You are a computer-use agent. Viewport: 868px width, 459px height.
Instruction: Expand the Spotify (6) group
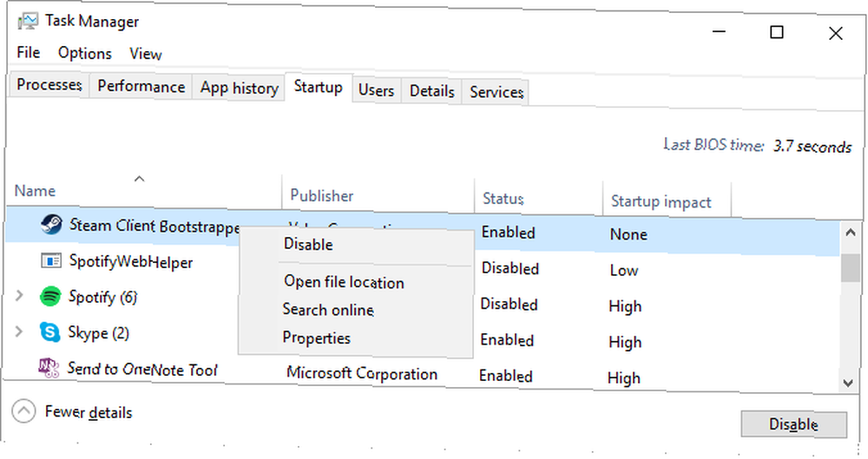19,295
